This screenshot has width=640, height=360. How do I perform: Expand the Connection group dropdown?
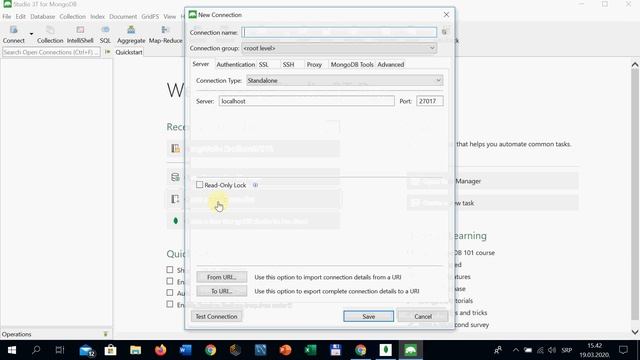(x=432, y=48)
